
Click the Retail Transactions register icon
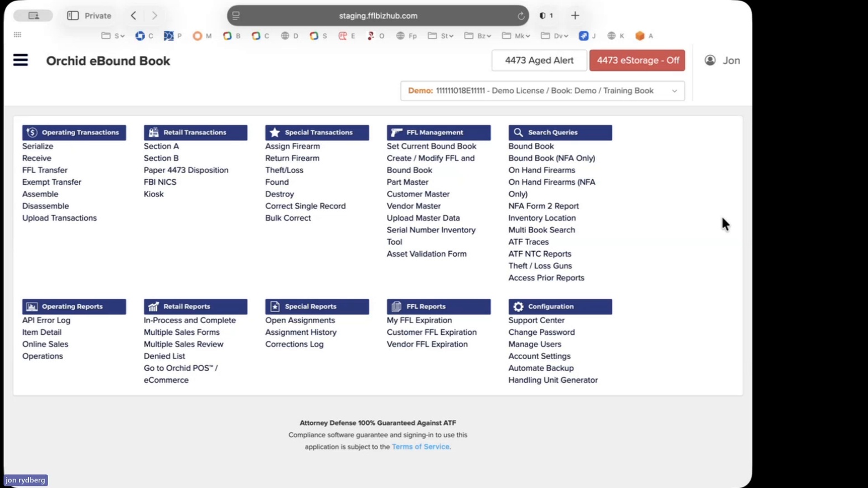[153, 132]
